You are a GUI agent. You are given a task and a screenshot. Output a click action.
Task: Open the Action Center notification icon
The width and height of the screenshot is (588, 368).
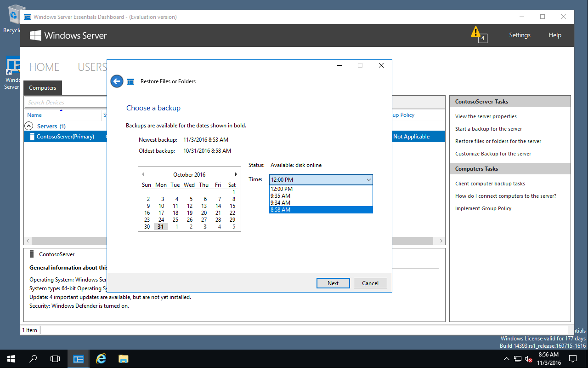tap(573, 359)
